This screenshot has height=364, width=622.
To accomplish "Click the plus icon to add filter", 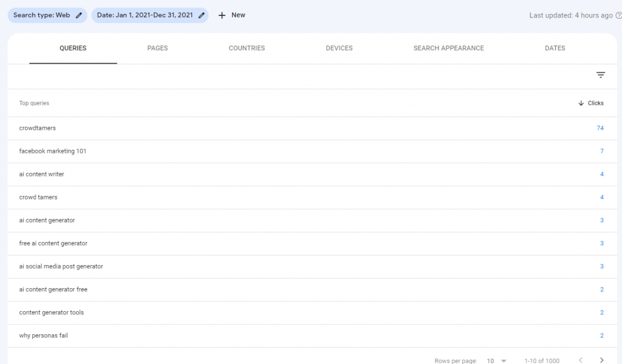I will coord(222,15).
